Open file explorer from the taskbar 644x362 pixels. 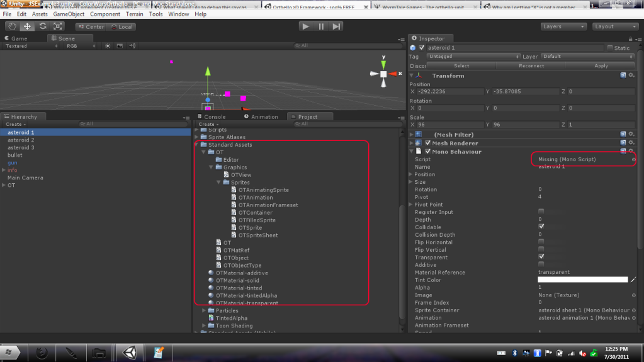tap(99, 352)
